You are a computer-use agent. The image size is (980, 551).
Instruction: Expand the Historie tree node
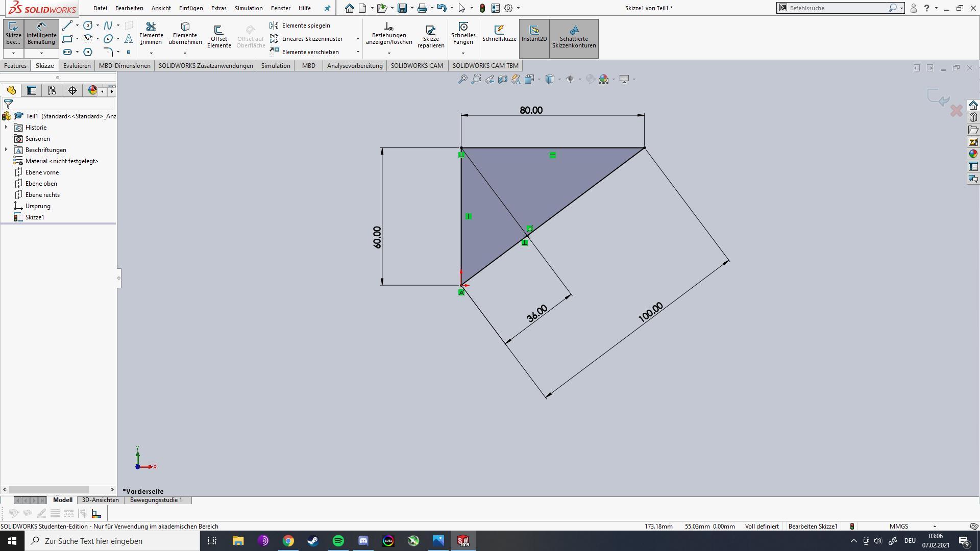pos(6,128)
